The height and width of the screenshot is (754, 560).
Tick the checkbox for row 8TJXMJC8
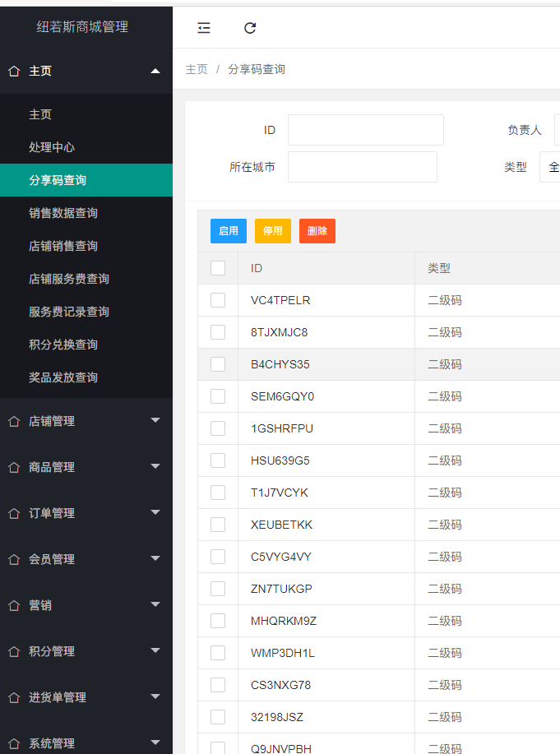coord(218,332)
